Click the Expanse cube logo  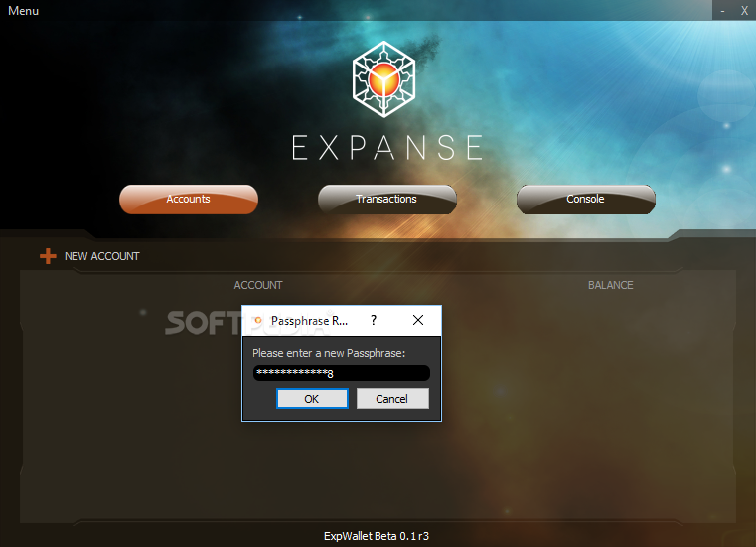pos(383,79)
